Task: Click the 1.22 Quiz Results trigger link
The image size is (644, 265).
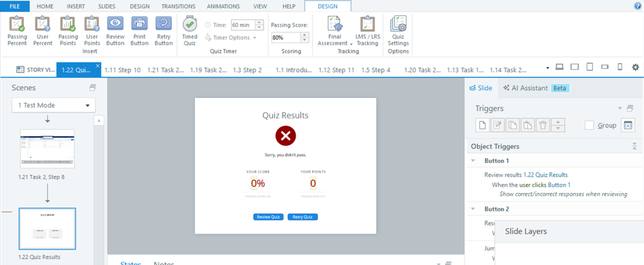Action: [x=545, y=175]
